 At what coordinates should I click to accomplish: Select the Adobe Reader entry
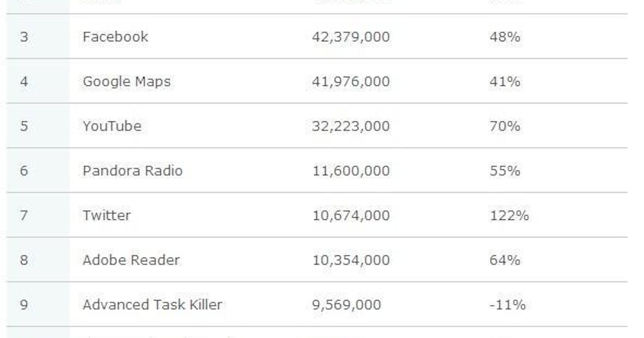(x=131, y=260)
